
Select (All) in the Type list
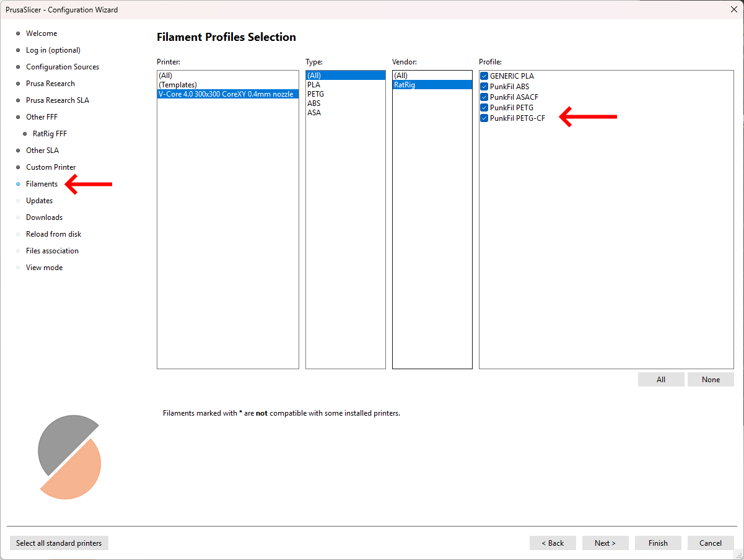point(346,76)
